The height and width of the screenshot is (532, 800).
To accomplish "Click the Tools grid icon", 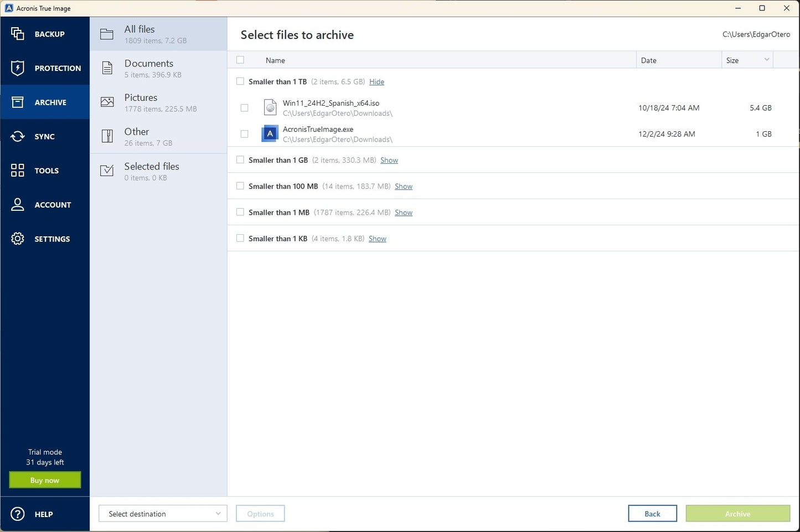I will coord(18,171).
